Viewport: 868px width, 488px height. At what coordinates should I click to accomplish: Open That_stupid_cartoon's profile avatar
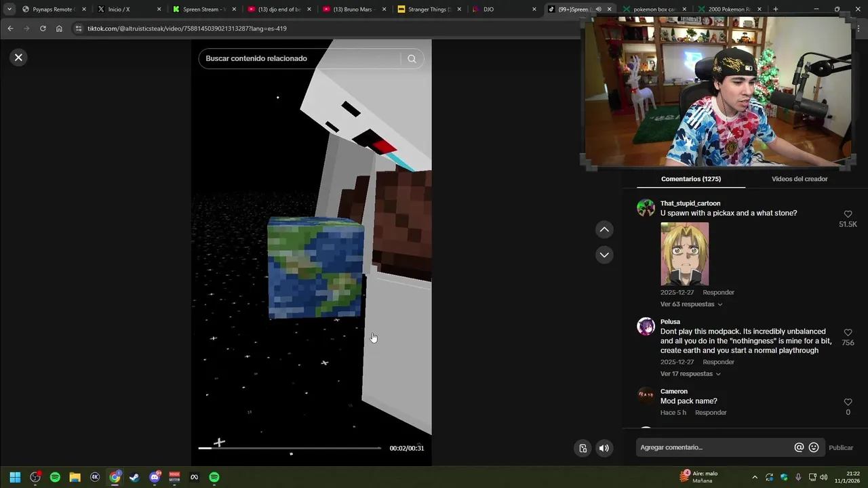pyautogui.click(x=646, y=208)
